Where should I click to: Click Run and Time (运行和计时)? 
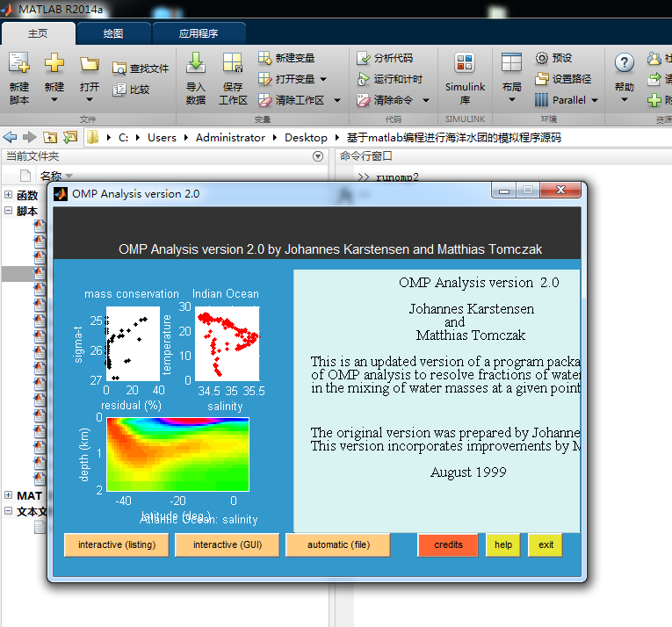click(x=389, y=79)
